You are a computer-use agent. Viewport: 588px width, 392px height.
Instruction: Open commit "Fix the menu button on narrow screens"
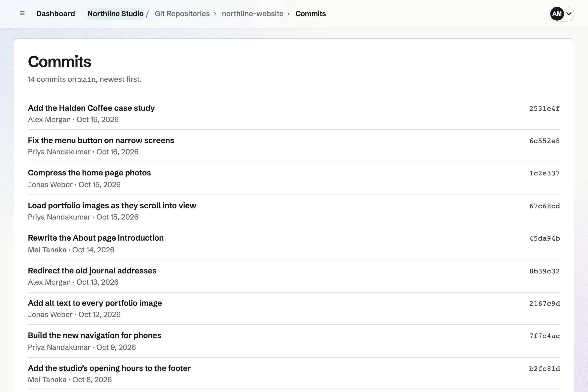(101, 140)
